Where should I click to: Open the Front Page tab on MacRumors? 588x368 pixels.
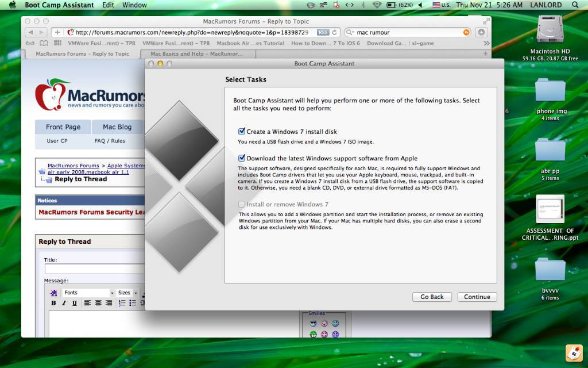(63, 127)
